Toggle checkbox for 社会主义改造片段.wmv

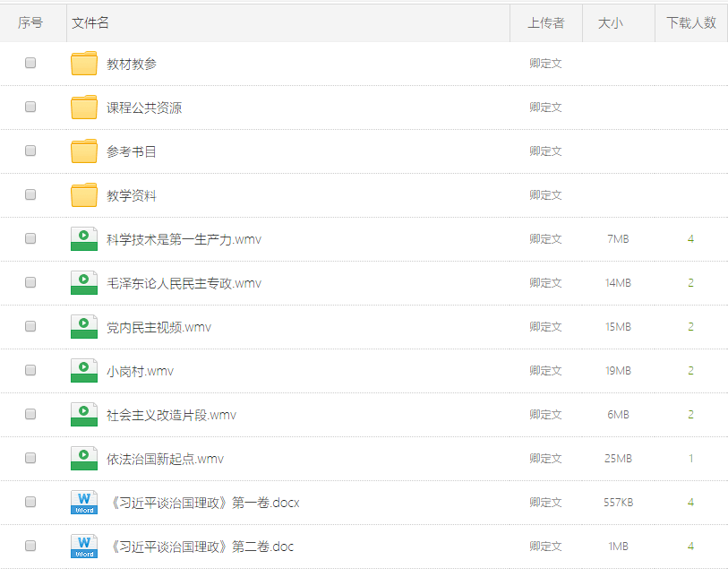[30, 415]
